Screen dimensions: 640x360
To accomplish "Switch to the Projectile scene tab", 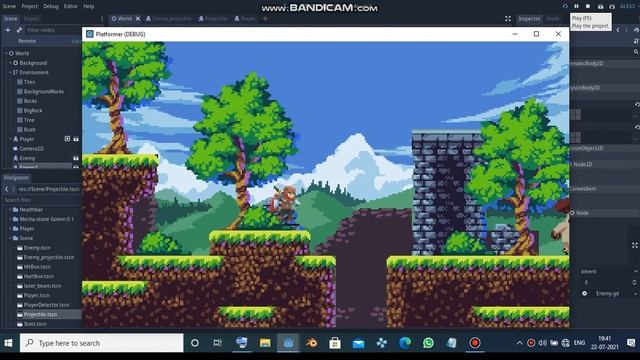I will click(213, 19).
